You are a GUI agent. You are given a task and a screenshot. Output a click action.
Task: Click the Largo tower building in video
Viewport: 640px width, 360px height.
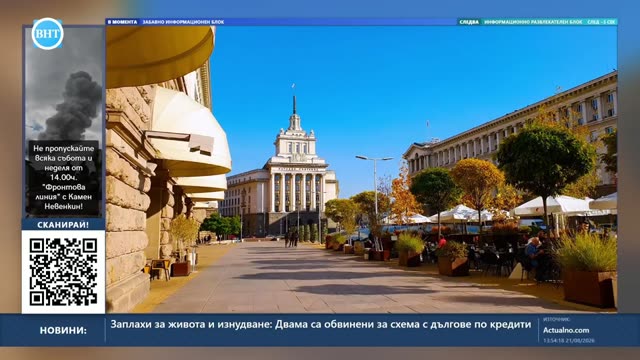(x=294, y=171)
